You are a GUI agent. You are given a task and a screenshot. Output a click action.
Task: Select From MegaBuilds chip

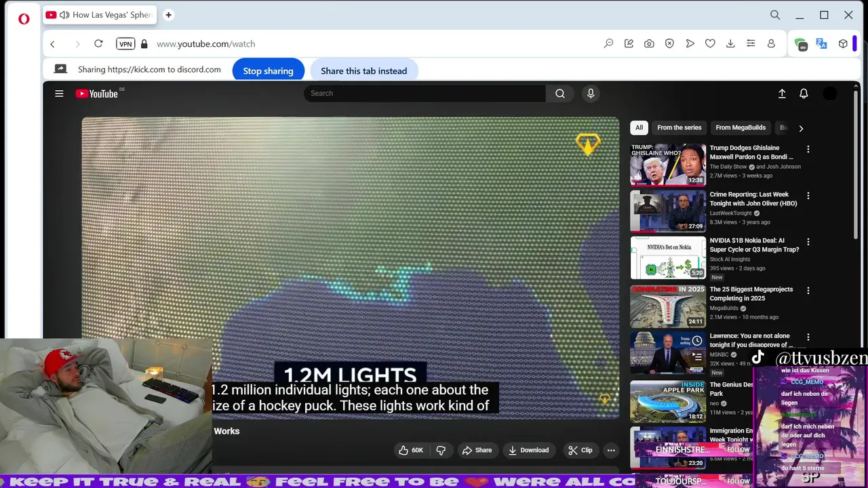point(741,127)
